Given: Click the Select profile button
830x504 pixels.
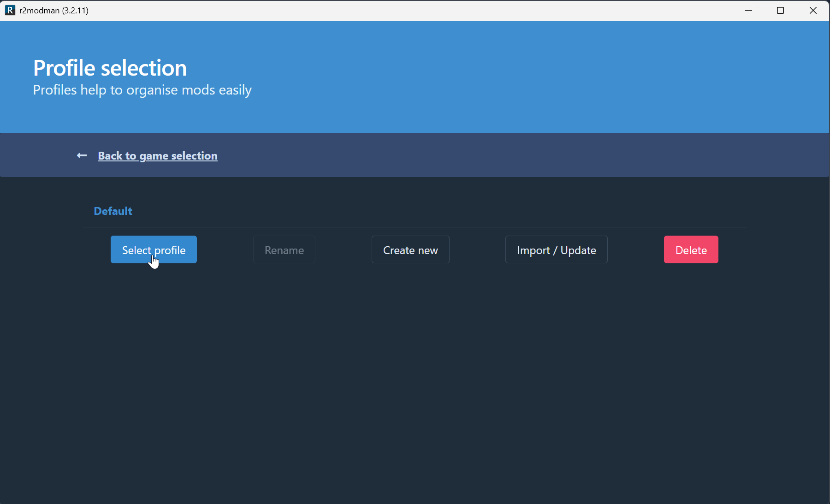Looking at the screenshot, I should 154,249.
